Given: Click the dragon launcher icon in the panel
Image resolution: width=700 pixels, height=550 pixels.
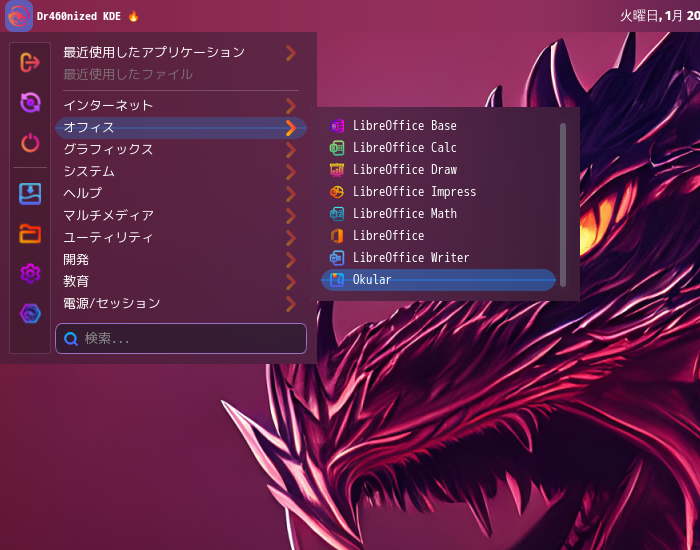Looking at the screenshot, I should [19, 16].
